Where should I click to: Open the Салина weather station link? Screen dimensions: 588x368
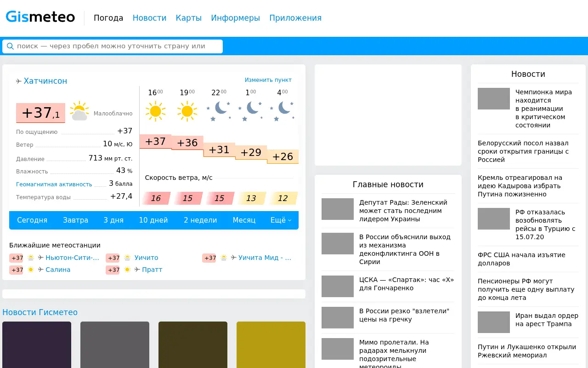tap(58, 270)
